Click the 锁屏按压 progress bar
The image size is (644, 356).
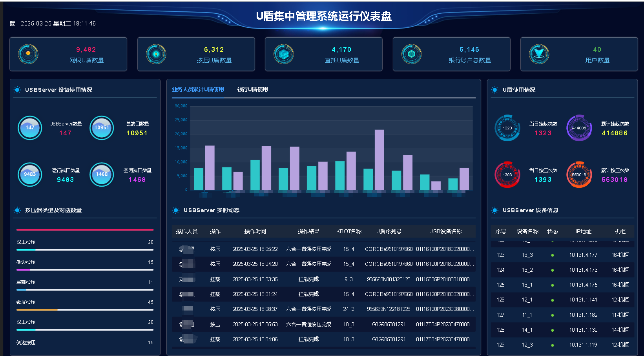pos(85,310)
